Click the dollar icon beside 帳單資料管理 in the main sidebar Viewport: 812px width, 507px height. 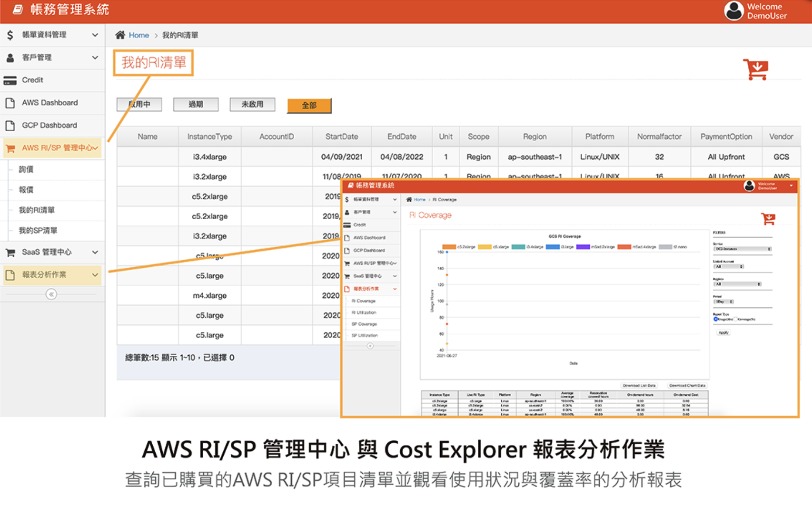coord(10,35)
